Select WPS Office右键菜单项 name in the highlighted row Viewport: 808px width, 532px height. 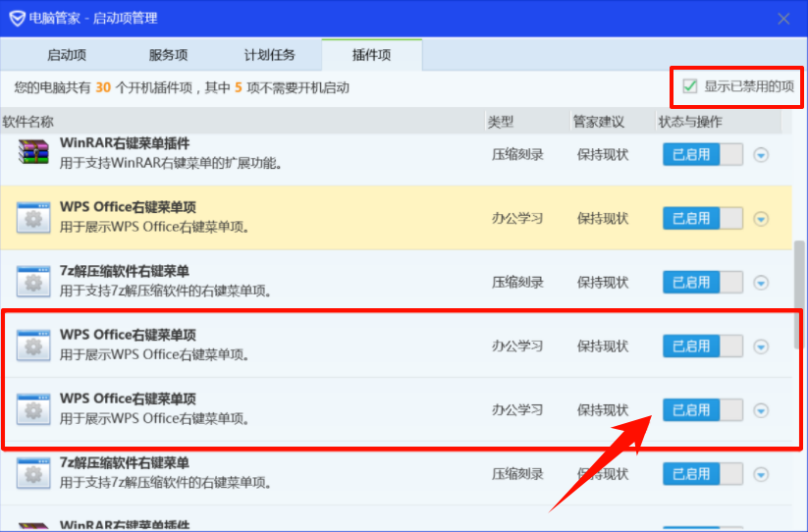pos(128,206)
